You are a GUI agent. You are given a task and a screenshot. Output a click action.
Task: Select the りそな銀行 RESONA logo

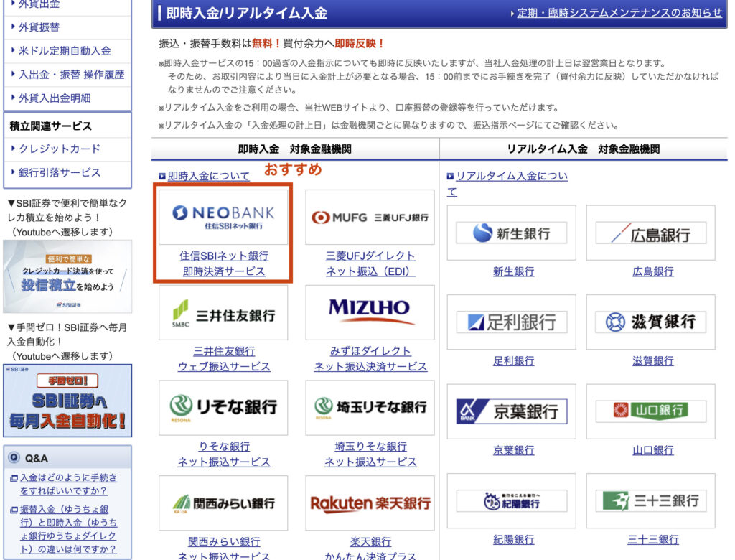(223, 406)
